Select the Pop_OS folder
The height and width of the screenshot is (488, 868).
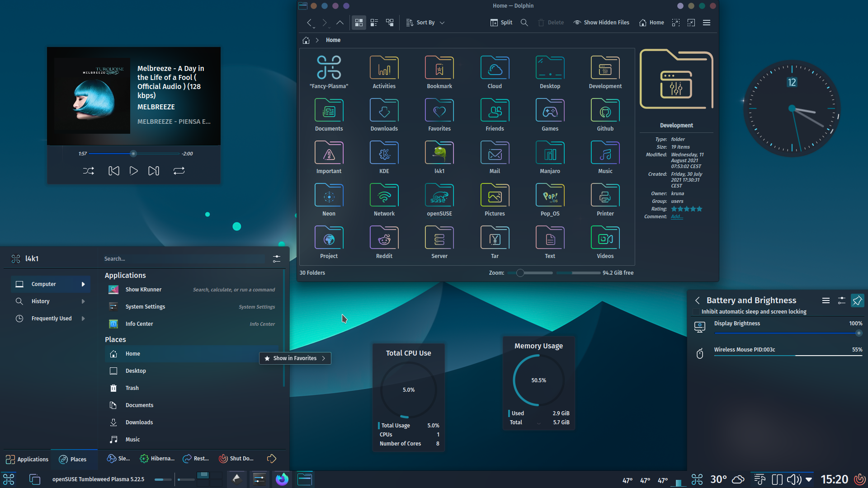[550, 199]
